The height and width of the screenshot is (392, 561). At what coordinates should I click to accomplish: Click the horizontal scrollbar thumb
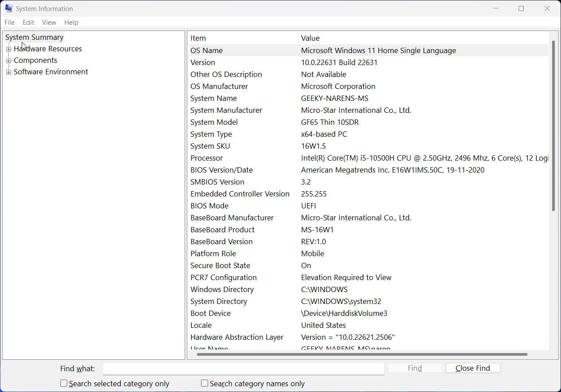(362, 354)
